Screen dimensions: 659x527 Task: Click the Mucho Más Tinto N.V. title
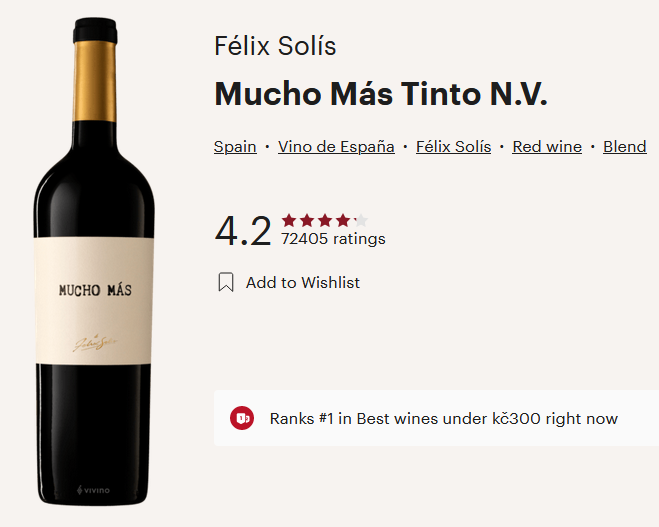(381, 95)
